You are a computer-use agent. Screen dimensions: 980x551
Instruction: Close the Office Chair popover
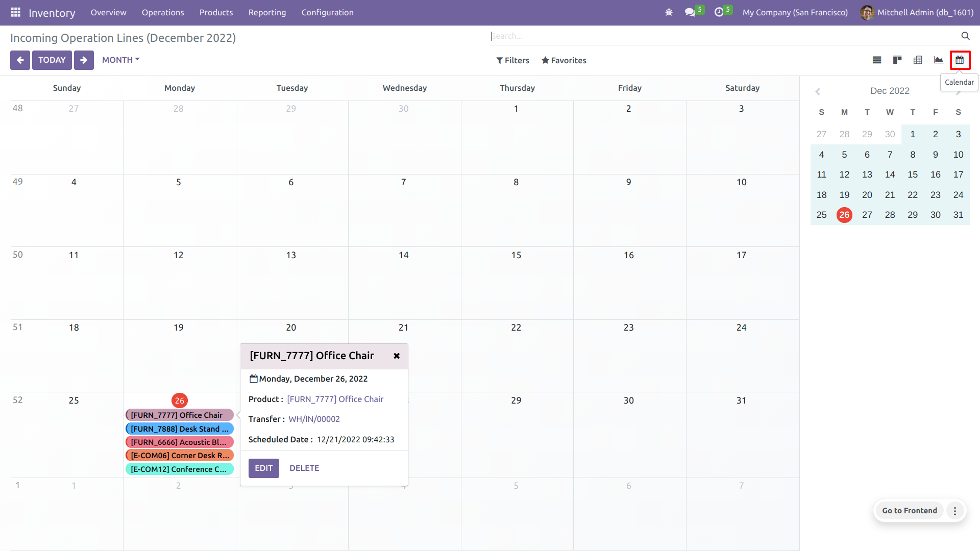(x=397, y=356)
